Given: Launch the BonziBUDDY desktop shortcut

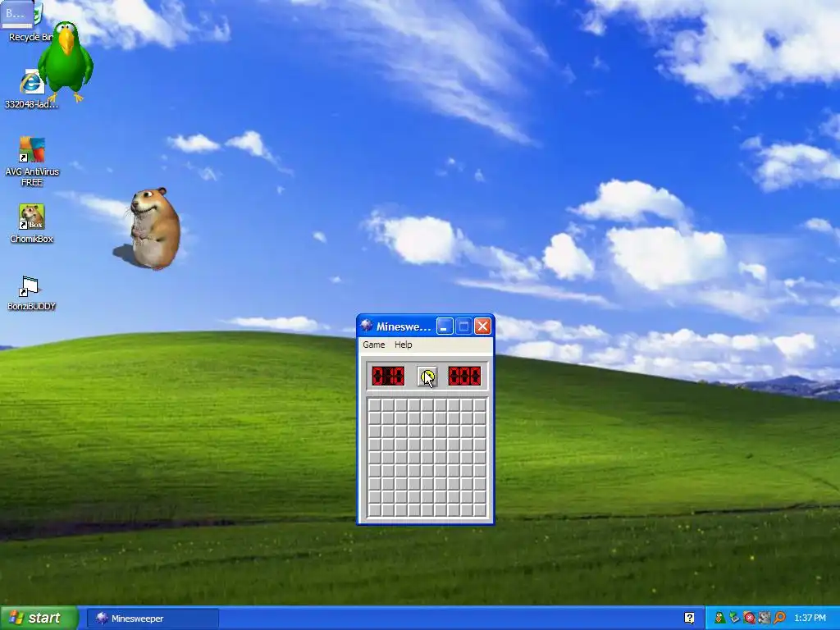Looking at the screenshot, I should (32, 293).
